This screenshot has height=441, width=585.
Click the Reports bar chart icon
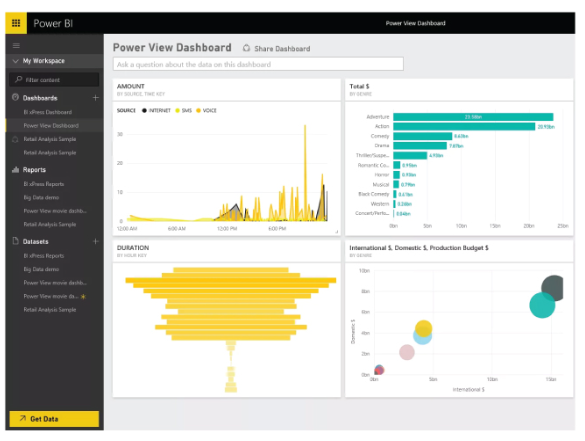[x=15, y=170]
